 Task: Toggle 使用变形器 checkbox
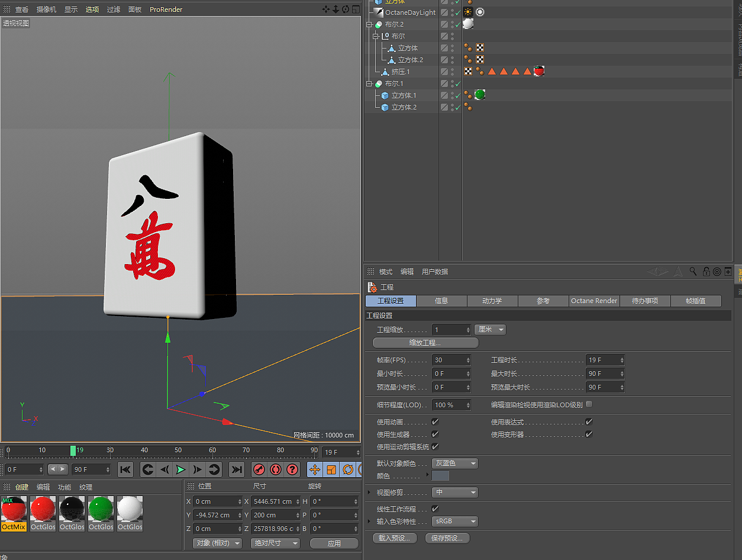point(589,435)
